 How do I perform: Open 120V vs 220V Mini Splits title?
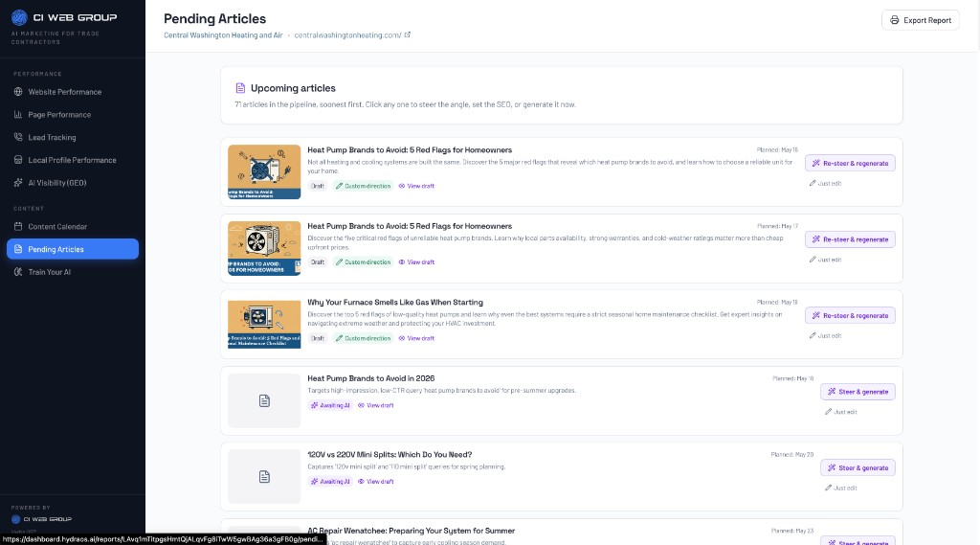tap(390, 455)
